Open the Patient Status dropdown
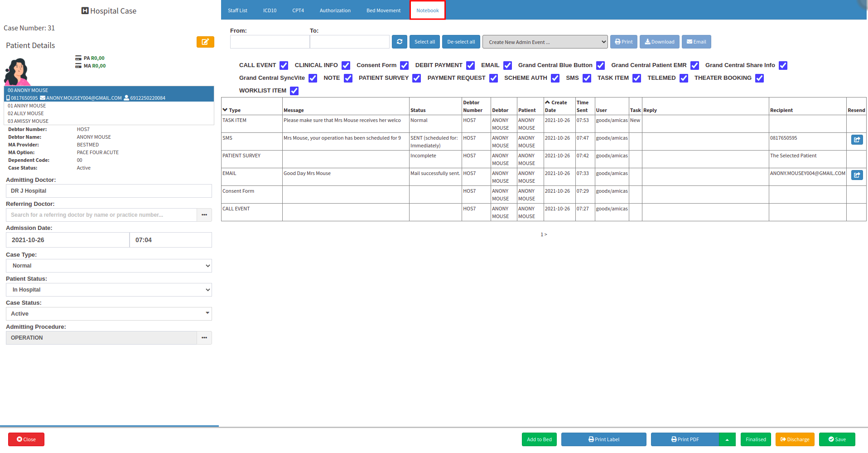 [109, 290]
